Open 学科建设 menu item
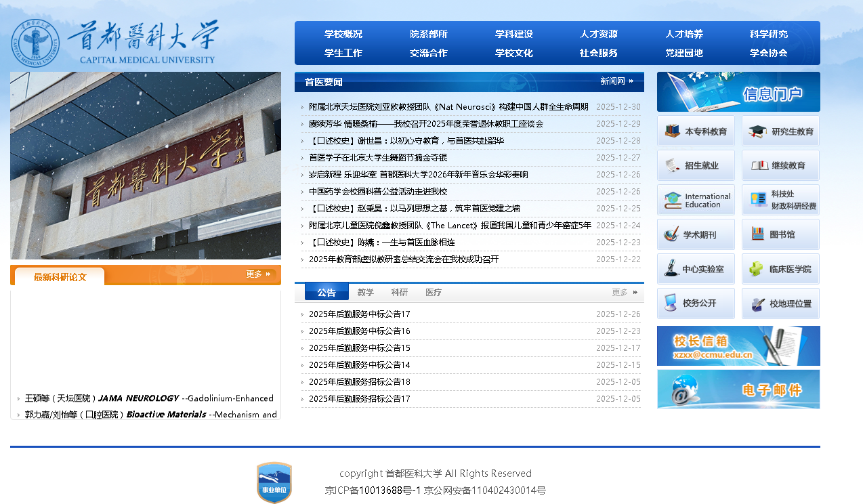Viewport: 863px width, 504px height. point(514,34)
